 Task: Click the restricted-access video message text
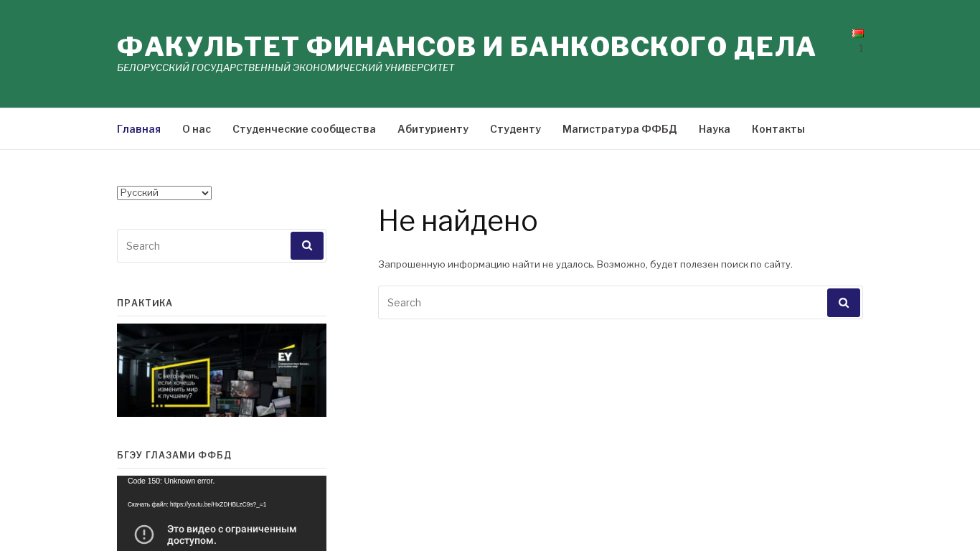tap(232, 534)
